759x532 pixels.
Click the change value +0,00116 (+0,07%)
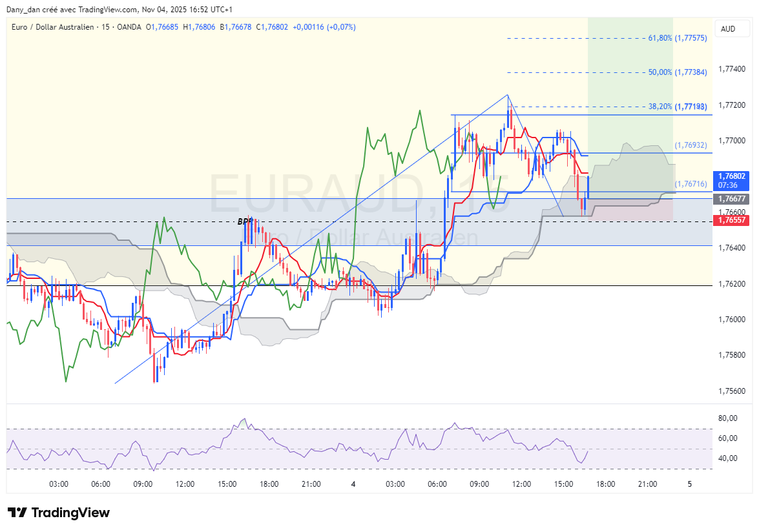click(324, 27)
